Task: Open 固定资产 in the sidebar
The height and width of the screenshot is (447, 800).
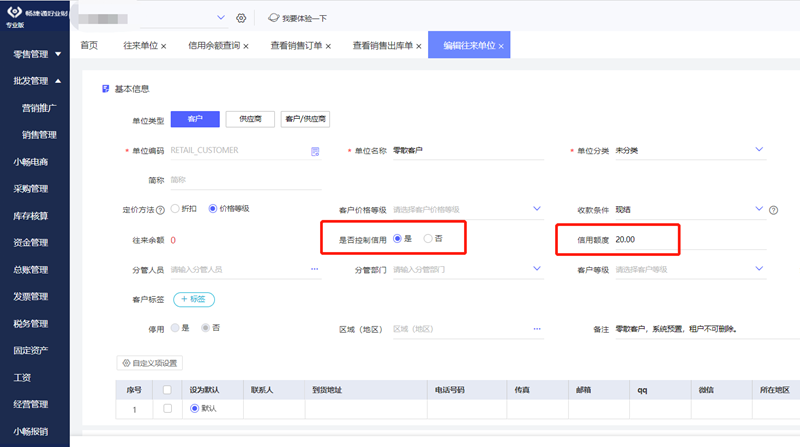Action: pyautogui.click(x=31, y=351)
